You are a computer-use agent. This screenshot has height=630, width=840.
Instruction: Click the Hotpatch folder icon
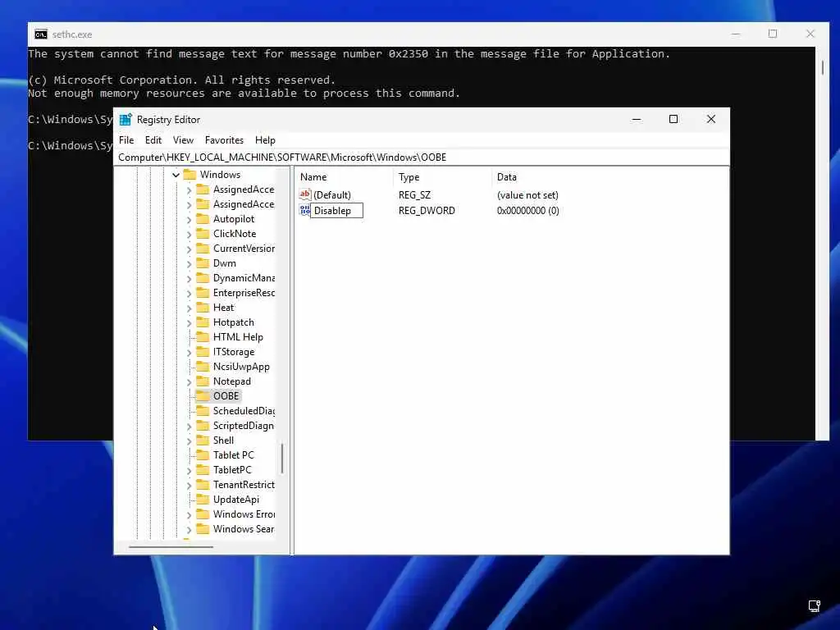tap(203, 322)
